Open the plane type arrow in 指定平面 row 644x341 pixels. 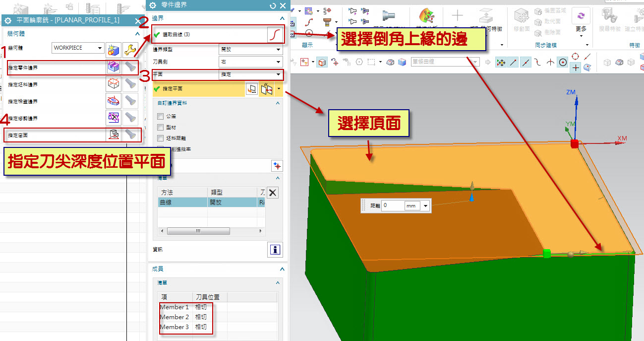coord(279,89)
